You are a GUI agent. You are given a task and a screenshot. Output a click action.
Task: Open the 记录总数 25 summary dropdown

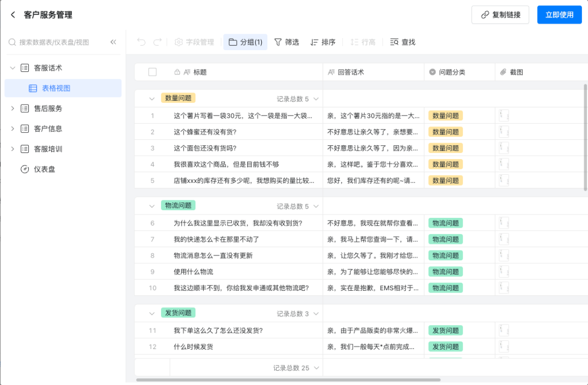coord(296,368)
